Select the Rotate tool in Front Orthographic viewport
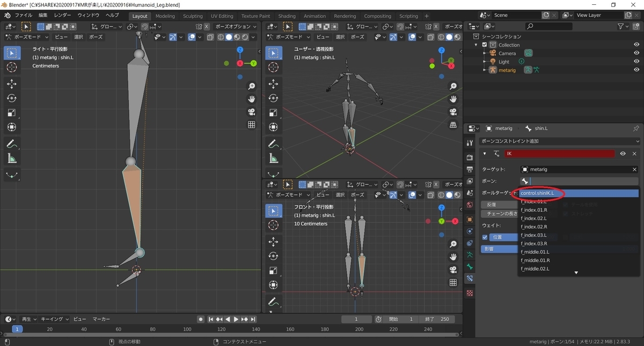The image size is (644, 346). (273, 256)
